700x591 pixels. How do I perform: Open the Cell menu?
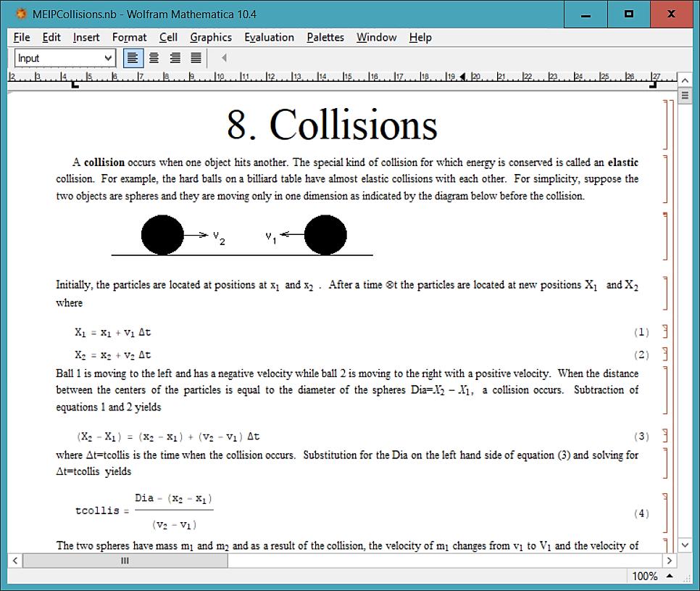[168, 38]
